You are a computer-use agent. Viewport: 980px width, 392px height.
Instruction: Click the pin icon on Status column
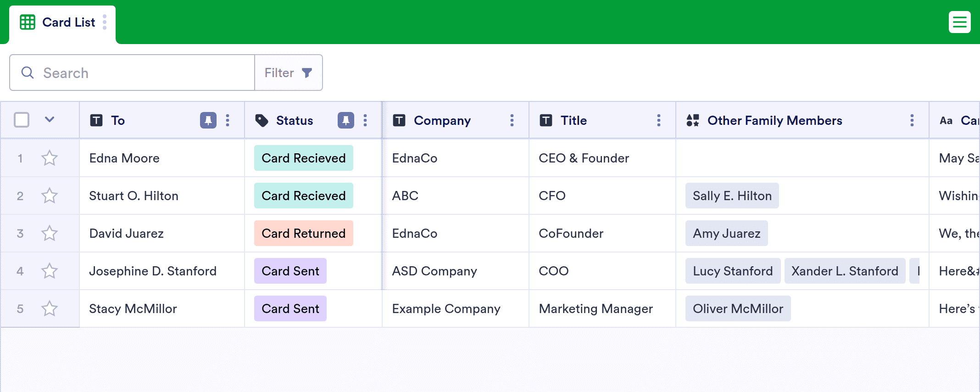click(345, 120)
